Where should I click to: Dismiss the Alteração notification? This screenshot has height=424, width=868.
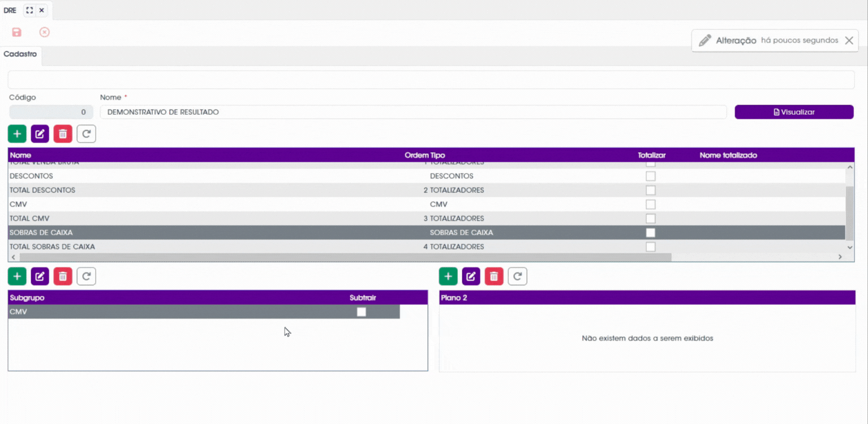(x=849, y=41)
